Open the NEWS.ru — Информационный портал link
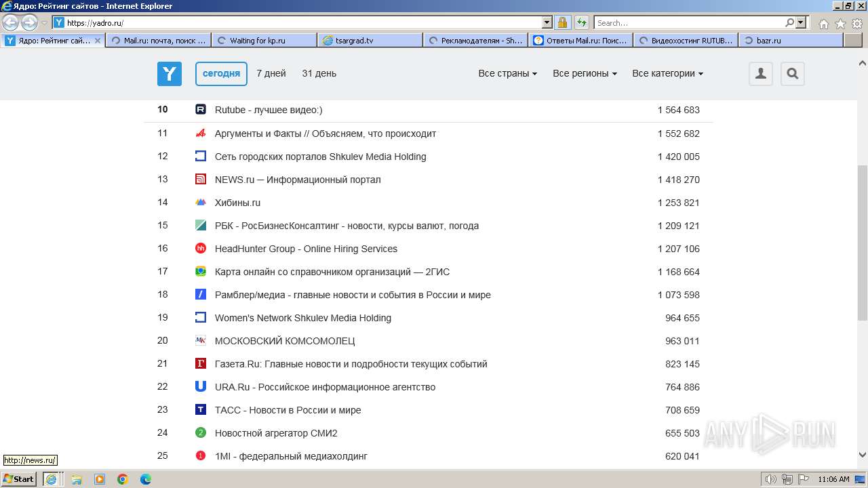 tap(298, 180)
